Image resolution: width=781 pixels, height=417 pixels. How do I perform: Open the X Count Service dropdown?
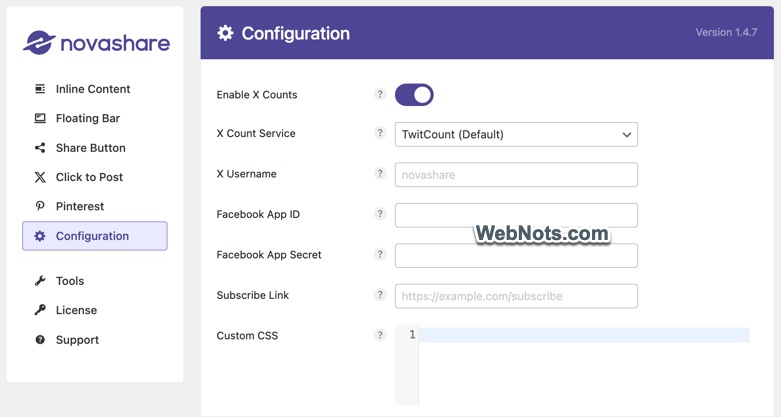tap(516, 134)
